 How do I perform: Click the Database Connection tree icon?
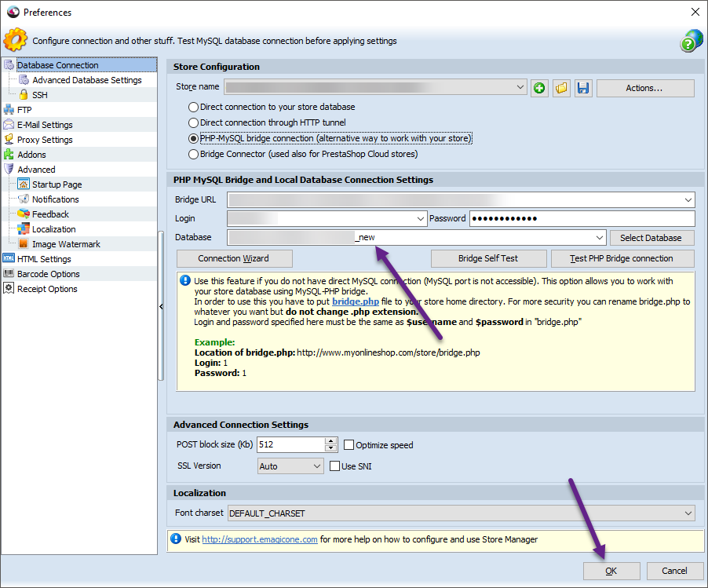point(9,65)
